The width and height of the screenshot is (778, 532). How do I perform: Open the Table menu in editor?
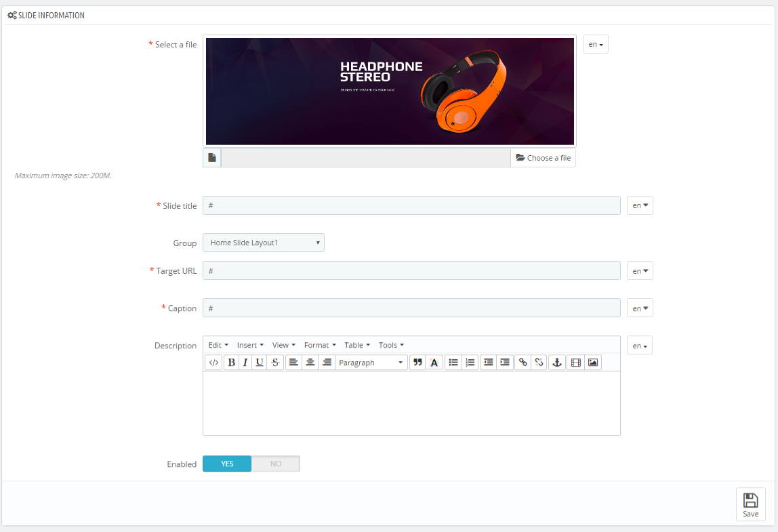tap(357, 345)
